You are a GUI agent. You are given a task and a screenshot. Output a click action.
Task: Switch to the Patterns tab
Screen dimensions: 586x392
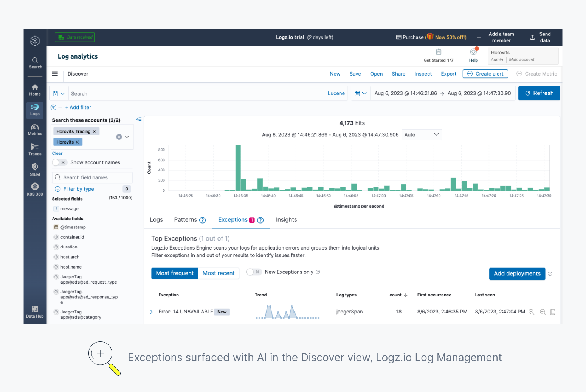point(185,220)
